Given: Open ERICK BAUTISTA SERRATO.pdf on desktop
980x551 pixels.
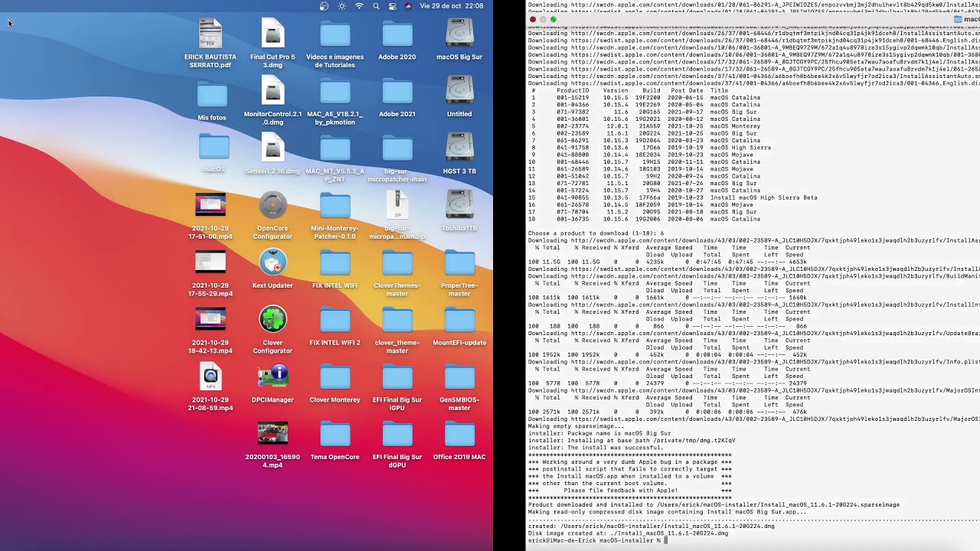Looking at the screenshot, I should (211, 34).
